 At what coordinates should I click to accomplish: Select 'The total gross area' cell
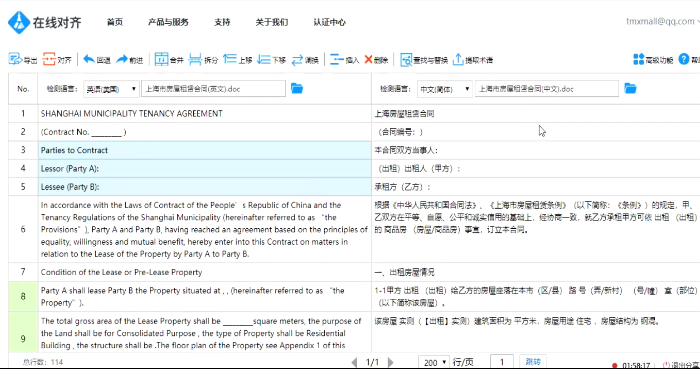(204, 332)
